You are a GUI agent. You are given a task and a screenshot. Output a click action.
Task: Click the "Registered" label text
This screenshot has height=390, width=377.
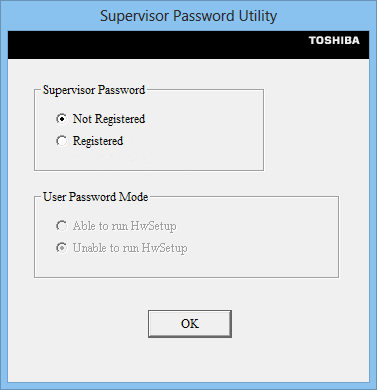(x=98, y=141)
